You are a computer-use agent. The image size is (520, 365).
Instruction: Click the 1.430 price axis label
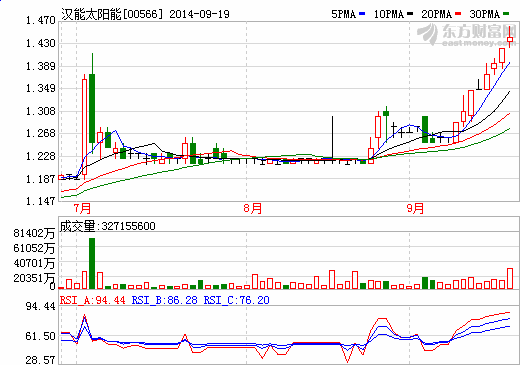[x=41, y=43]
